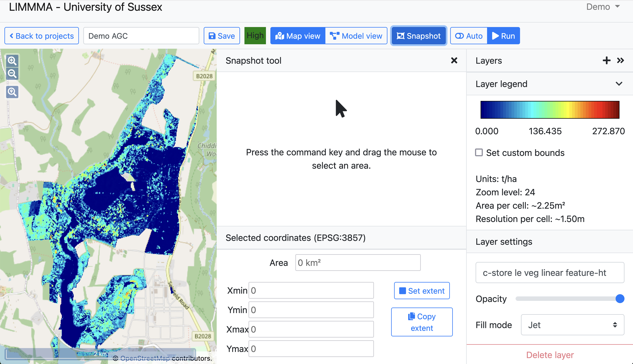Collapse Layers panel with double chevron
This screenshot has width=633, height=364.
pos(621,61)
